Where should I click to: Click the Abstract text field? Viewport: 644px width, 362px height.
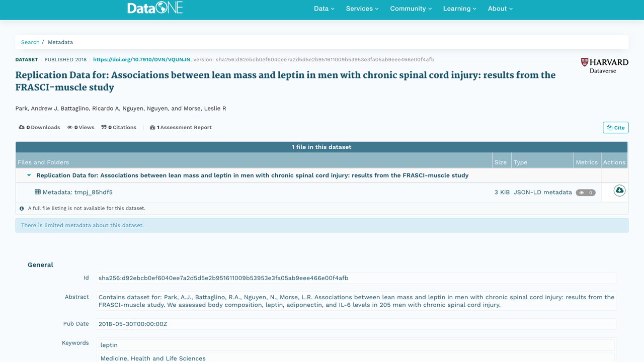(356, 301)
